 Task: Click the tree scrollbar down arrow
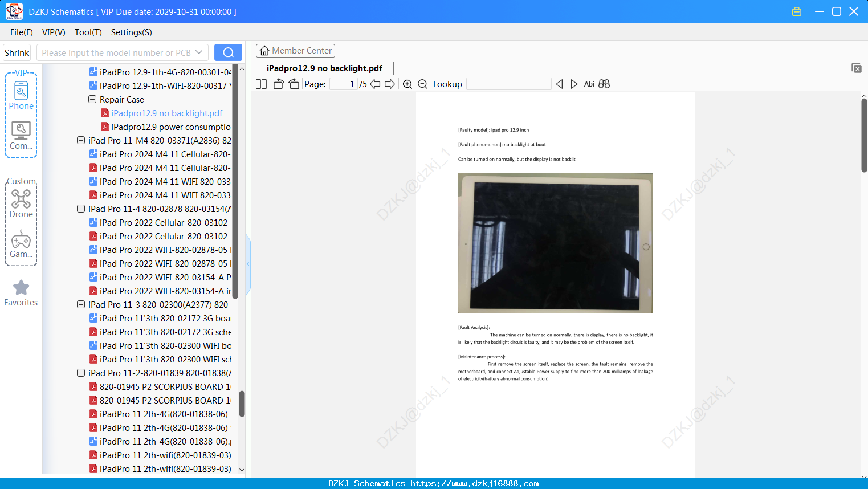click(242, 470)
